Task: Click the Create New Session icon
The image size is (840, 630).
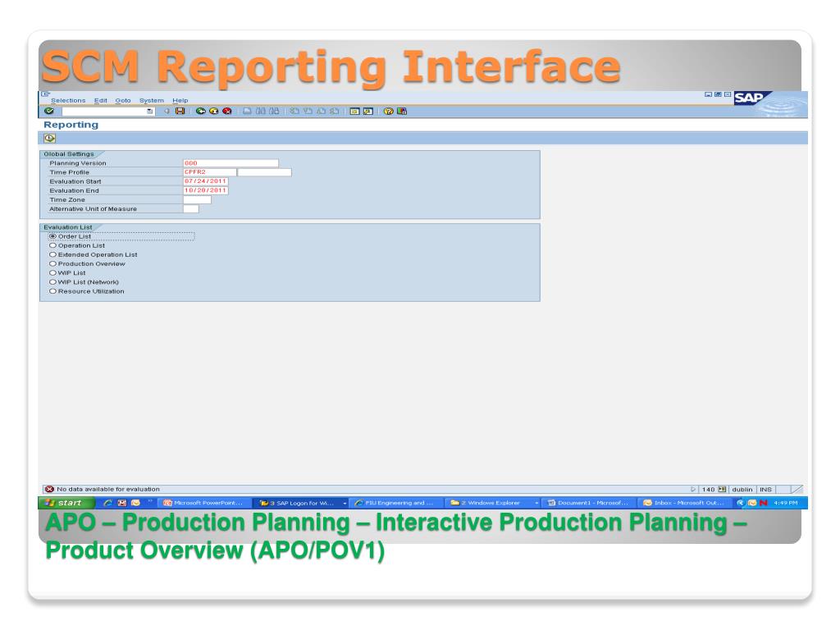Action: pyautogui.click(x=354, y=111)
